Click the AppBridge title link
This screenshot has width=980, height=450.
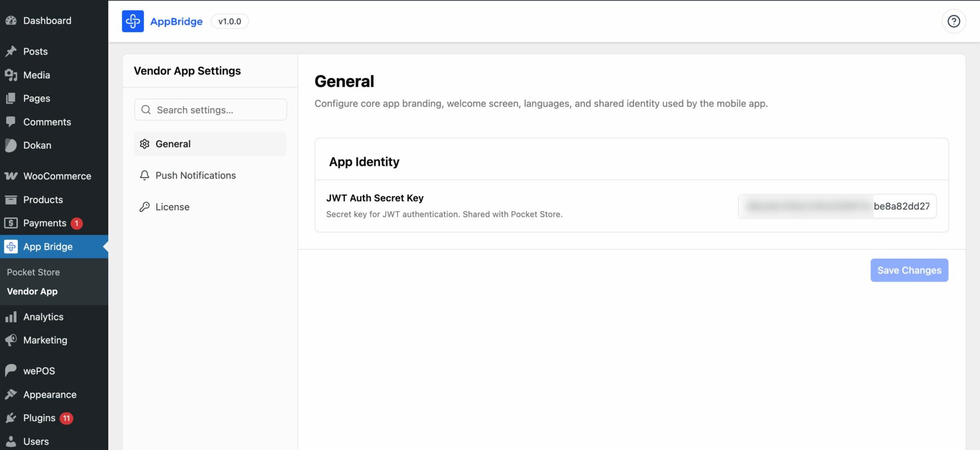pos(176,21)
